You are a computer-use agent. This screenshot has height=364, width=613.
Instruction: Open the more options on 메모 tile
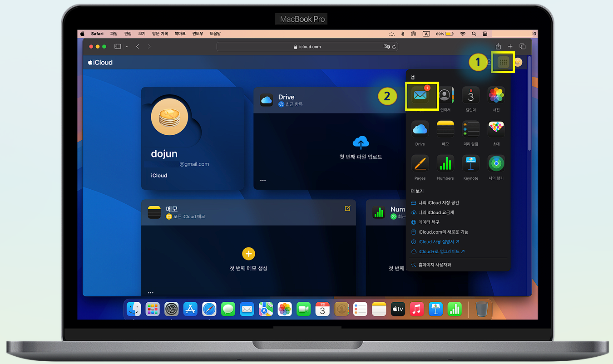click(151, 293)
